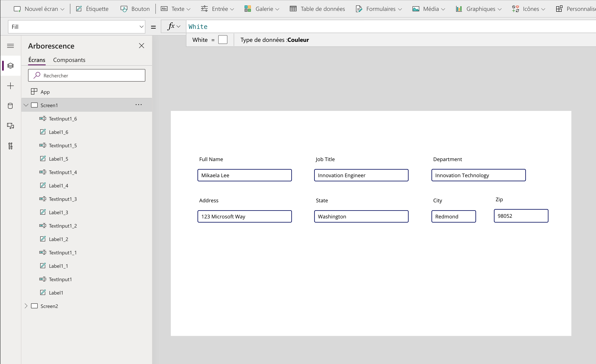
Task: Click the App icon in tree
Action: click(34, 91)
